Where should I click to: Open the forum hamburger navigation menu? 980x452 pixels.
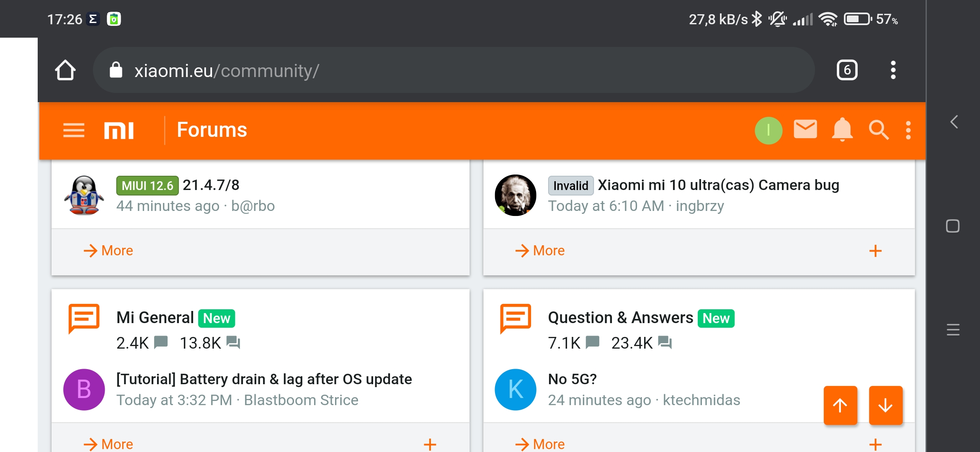point(74,130)
